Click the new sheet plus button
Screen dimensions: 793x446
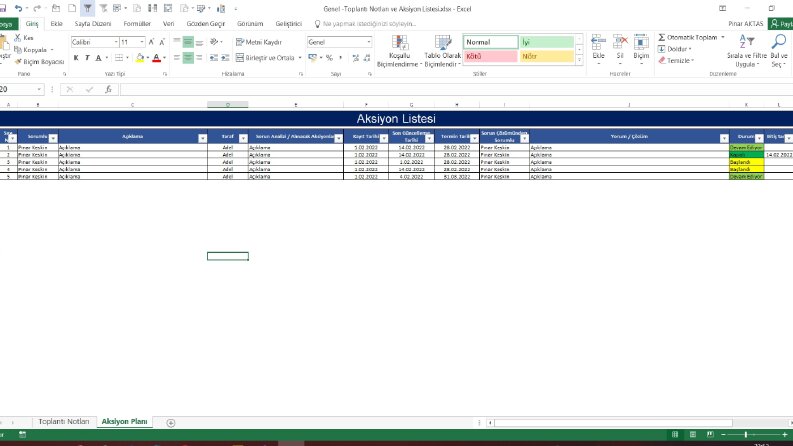(171, 423)
